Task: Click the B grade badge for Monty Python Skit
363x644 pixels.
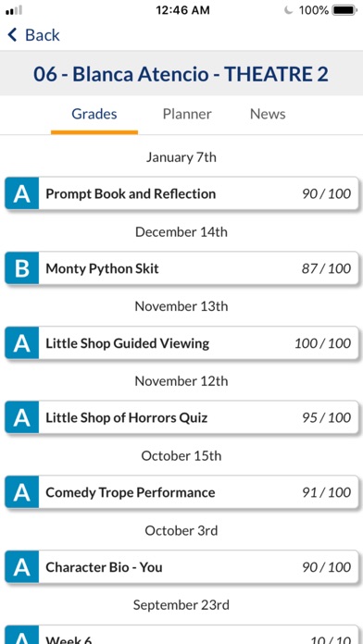Action: click(22, 268)
